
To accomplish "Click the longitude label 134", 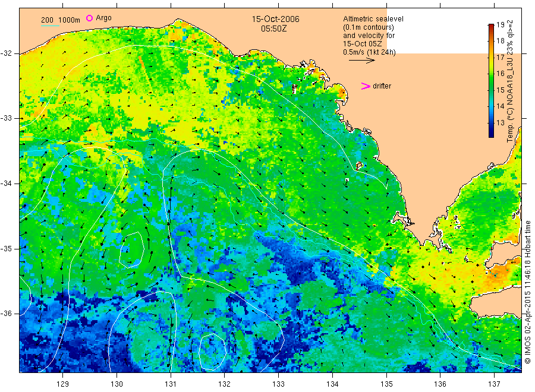I will (332, 384).
